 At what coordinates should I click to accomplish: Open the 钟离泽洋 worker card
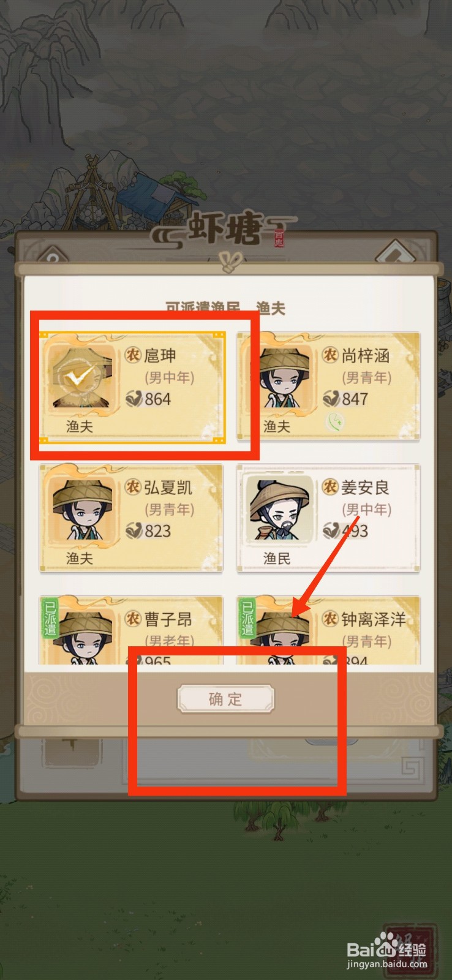click(x=328, y=630)
